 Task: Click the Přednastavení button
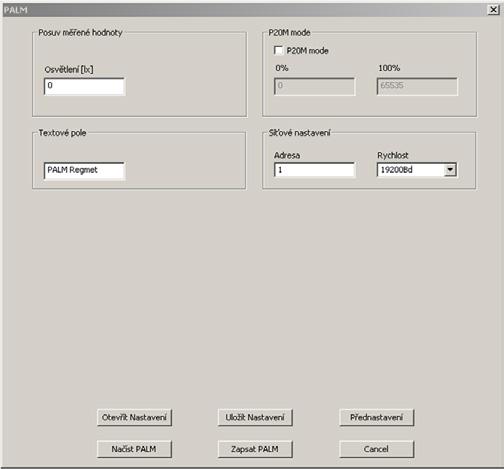point(376,417)
